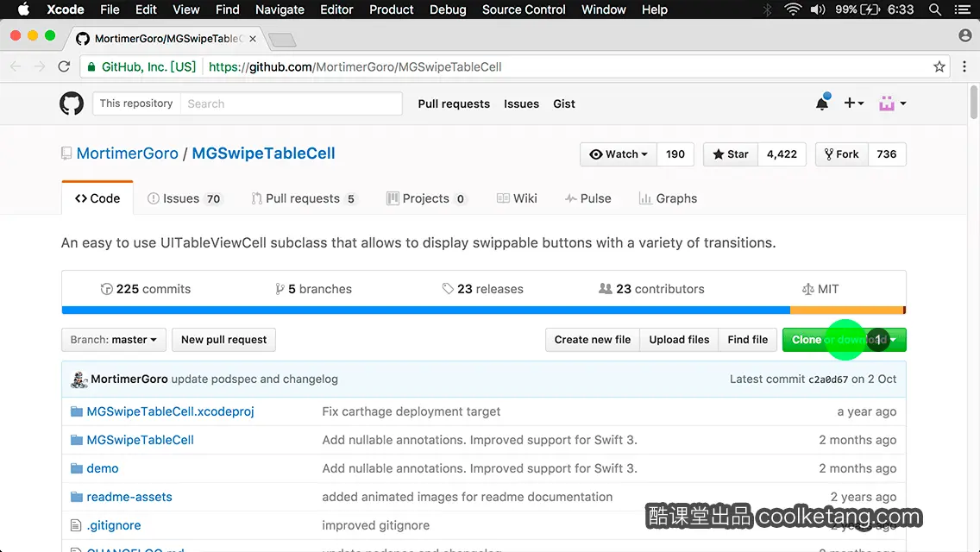Click the green secure lock icon

point(91,67)
